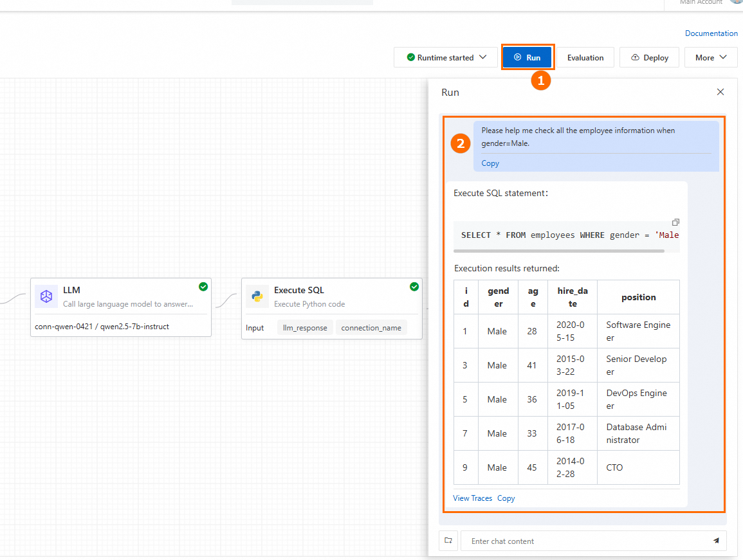Image resolution: width=743 pixels, height=560 pixels.
Task: Click the 'Software Engineer' table cell
Action: tap(638, 331)
